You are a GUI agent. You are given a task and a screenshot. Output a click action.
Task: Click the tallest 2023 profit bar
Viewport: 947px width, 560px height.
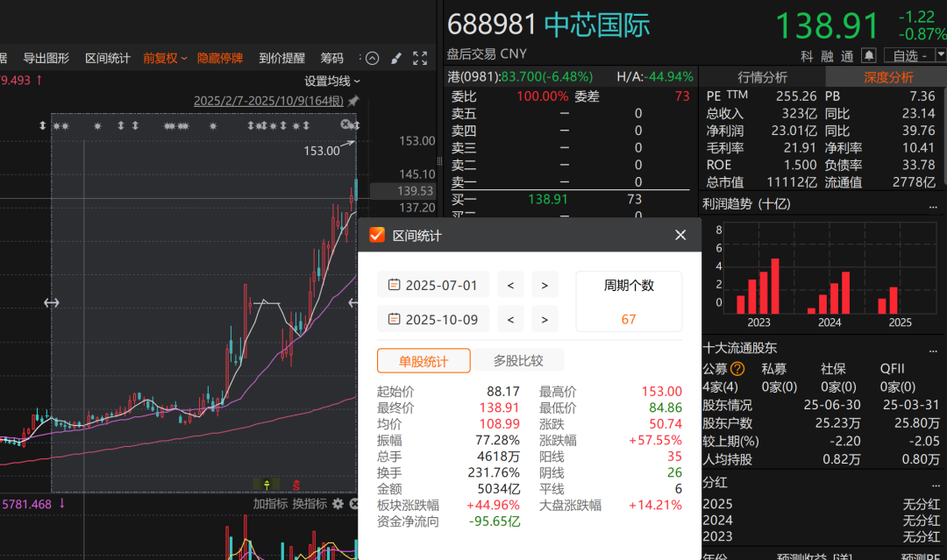[x=775, y=286]
